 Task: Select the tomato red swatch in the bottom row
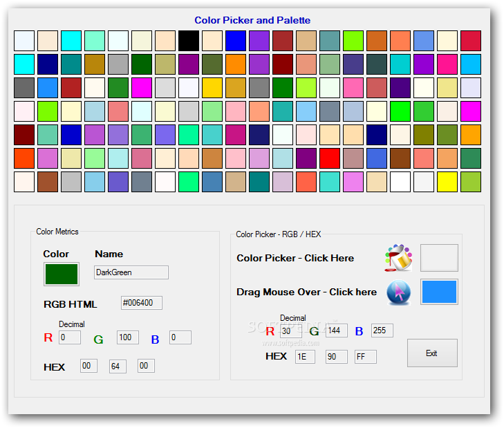tap(306, 182)
